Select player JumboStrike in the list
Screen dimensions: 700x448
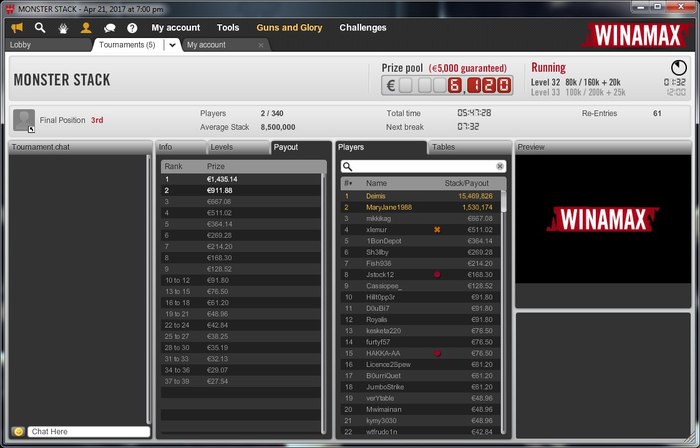tap(421, 387)
